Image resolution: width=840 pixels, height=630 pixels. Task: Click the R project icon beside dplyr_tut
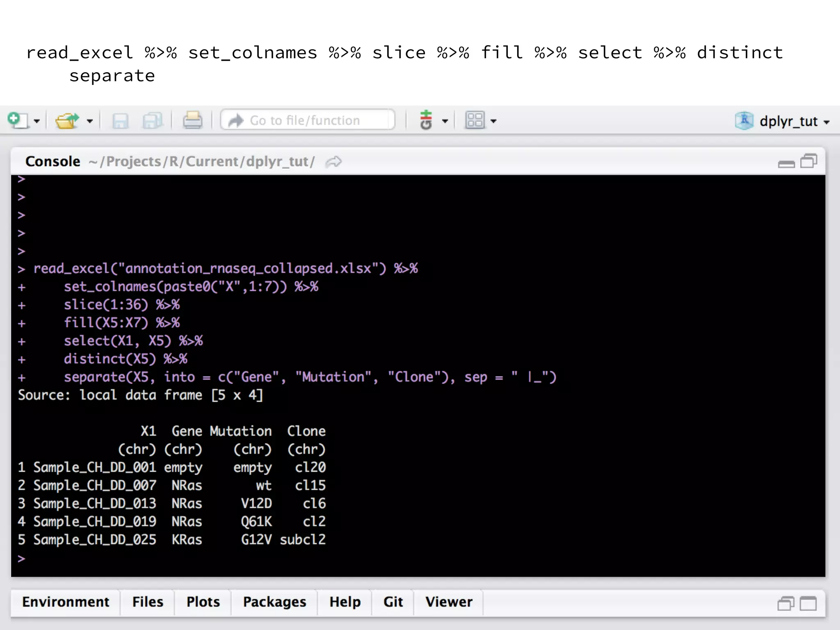click(x=744, y=121)
